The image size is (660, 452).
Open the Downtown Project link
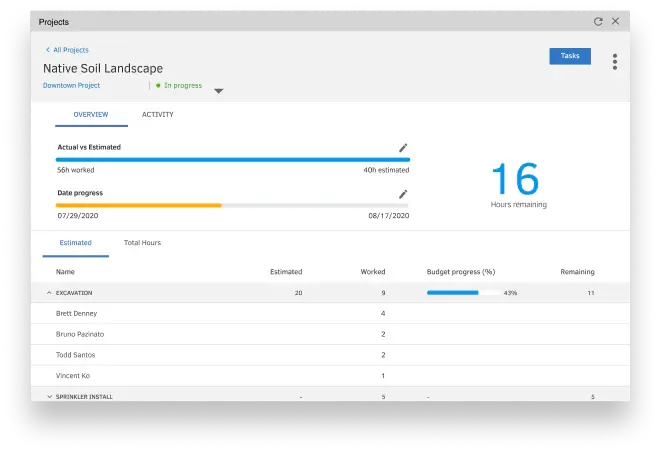pyautogui.click(x=71, y=86)
